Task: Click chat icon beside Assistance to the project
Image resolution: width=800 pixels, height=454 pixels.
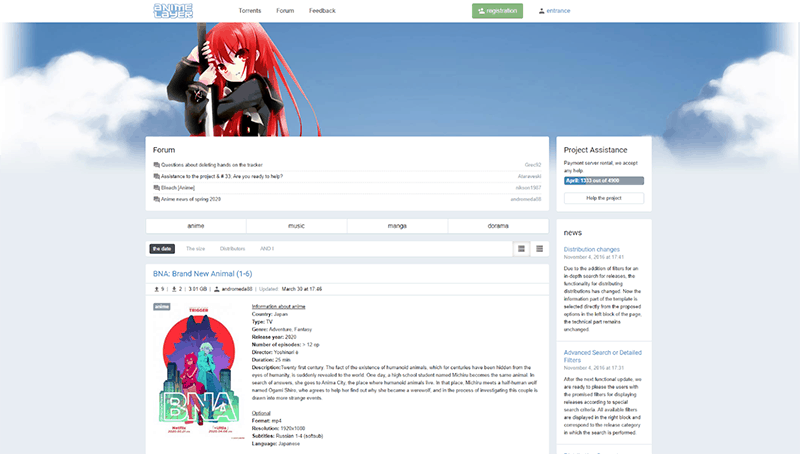Action: coord(157,176)
